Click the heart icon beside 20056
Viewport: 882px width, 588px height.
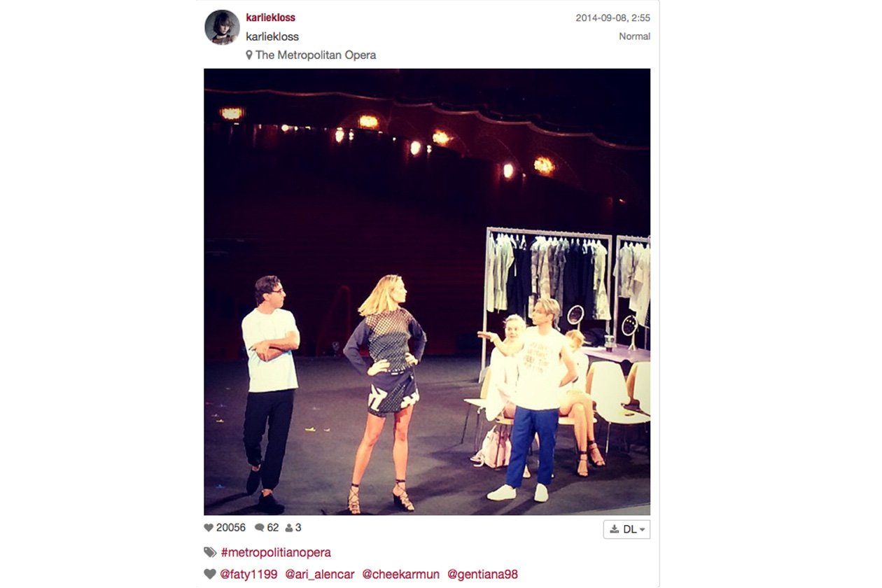(209, 528)
